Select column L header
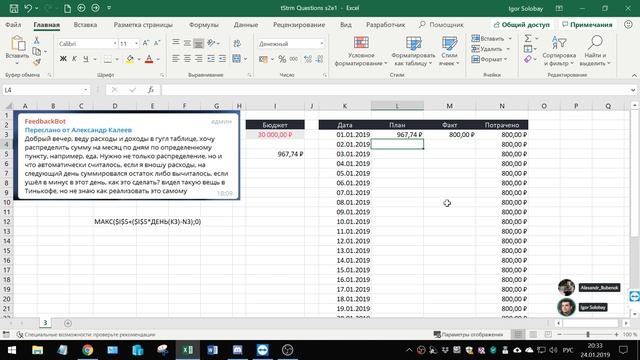The width and height of the screenshot is (640, 360). click(x=397, y=106)
